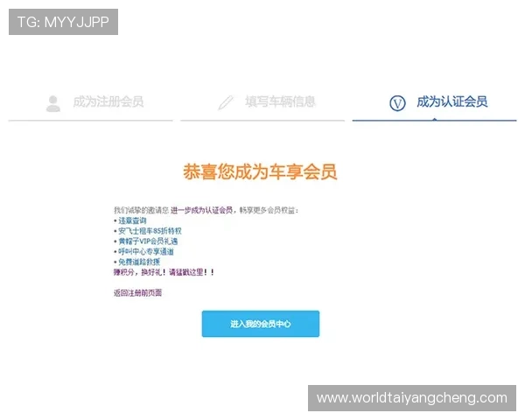525x420 pixels.
Task: Open the 呼叫中心专享通道 link
Action: [x=146, y=251]
